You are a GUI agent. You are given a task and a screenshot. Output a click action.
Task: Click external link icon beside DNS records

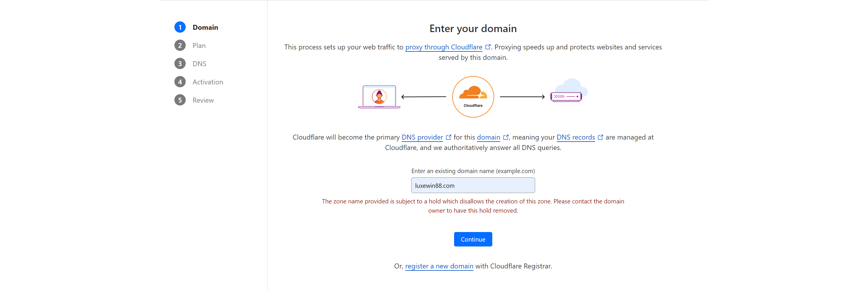coord(600,137)
